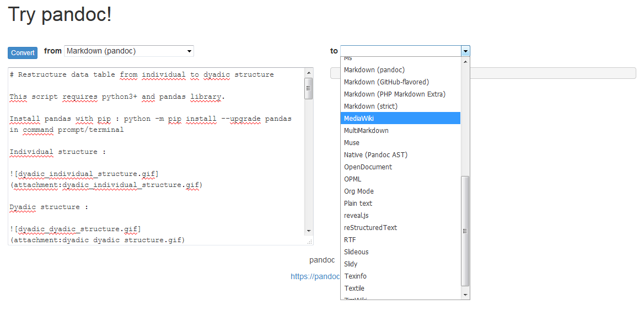Click the dropdown list scroll-up arrow
This screenshot has width=644, height=310.
coord(465,62)
